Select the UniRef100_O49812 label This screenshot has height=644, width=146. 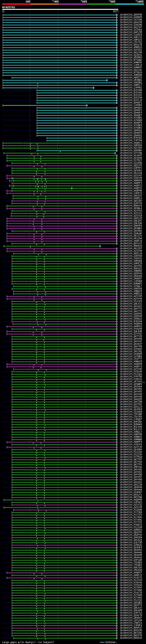[131, 319]
